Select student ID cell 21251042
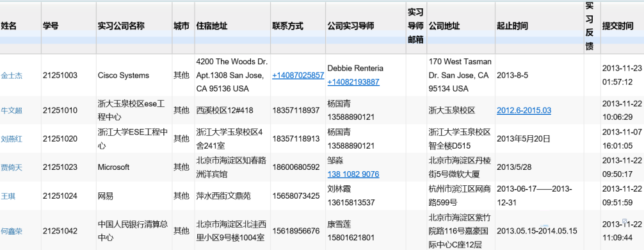The image size is (644, 250). (60, 231)
